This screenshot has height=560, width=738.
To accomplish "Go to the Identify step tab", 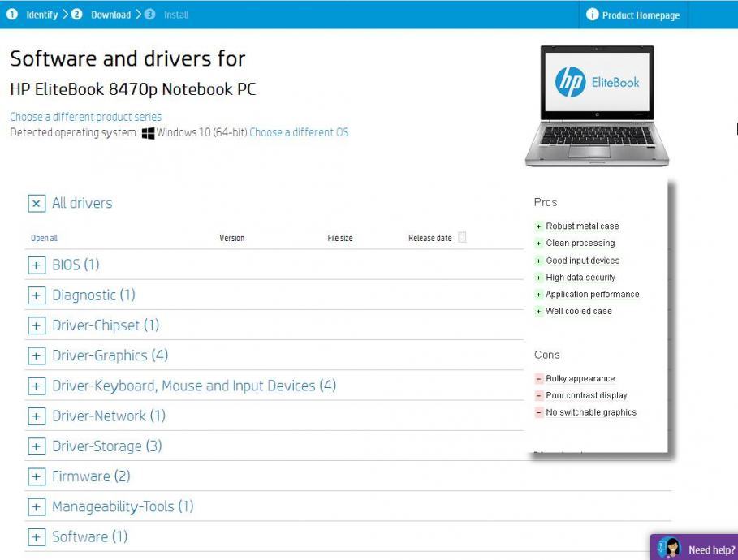I will (x=41, y=15).
